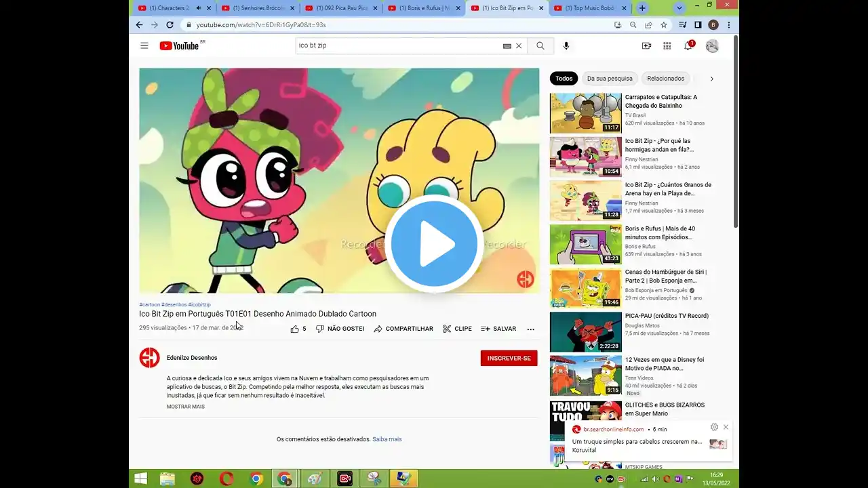Open the Saiba mais link
Image resolution: width=868 pixels, height=488 pixels.
click(x=387, y=439)
